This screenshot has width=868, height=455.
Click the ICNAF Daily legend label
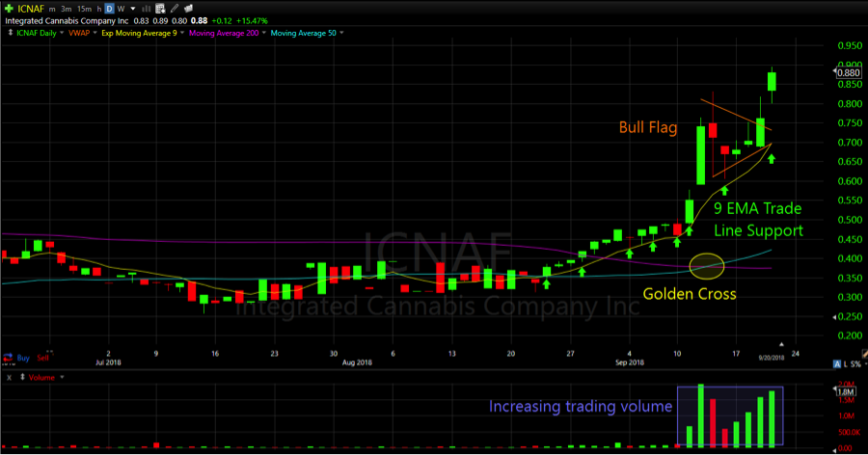click(36, 33)
